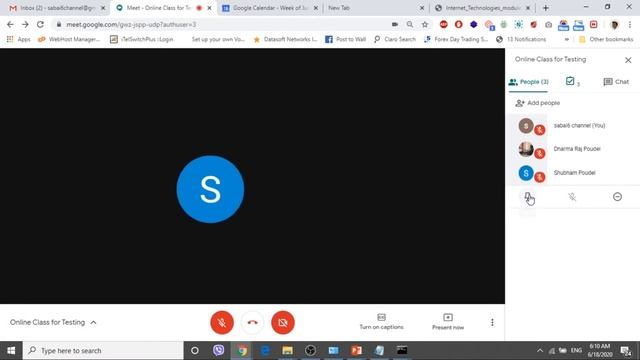Select Shubham Poudel participant
Image resolution: width=640 pixels, height=360 pixels.
pyautogui.click(x=573, y=173)
